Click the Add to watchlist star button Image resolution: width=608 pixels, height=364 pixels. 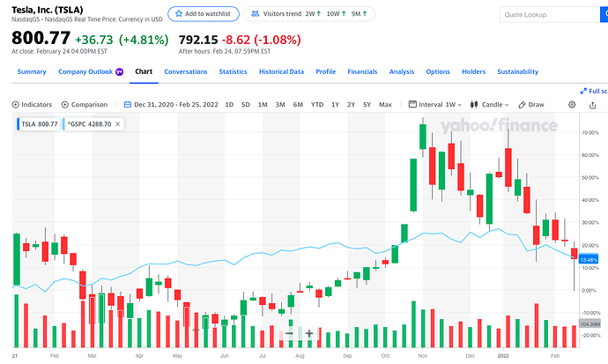click(204, 14)
